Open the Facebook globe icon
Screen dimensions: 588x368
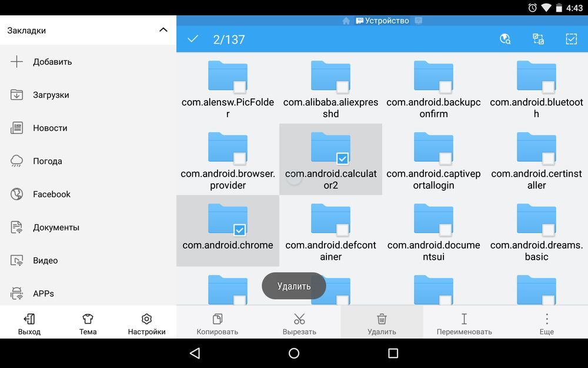tap(16, 194)
